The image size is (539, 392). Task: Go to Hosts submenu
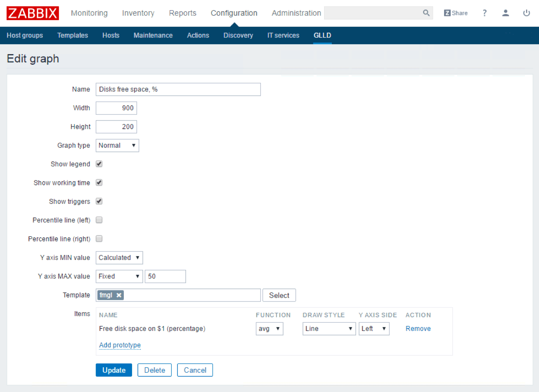[111, 35]
